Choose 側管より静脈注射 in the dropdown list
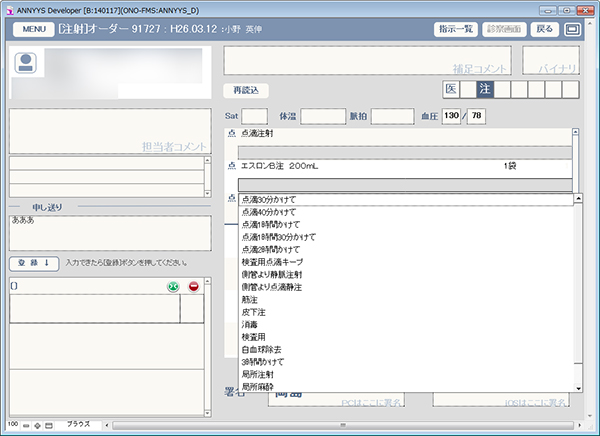600x436 pixels. coord(272,273)
